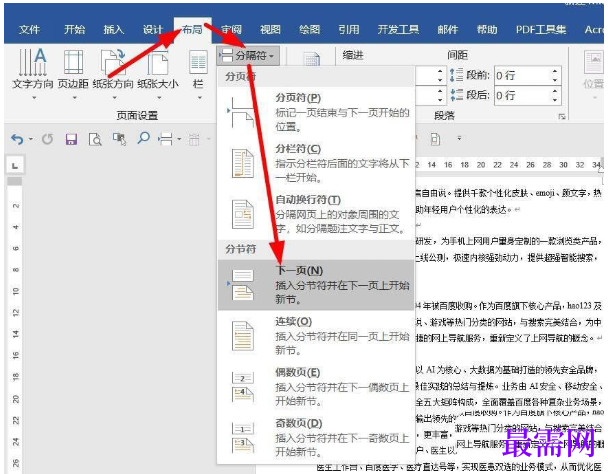Image resolution: width=614 pixels, height=474 pixels.
Task: Increase 段前 spacing with up stepper
Action: coord(555,71)
